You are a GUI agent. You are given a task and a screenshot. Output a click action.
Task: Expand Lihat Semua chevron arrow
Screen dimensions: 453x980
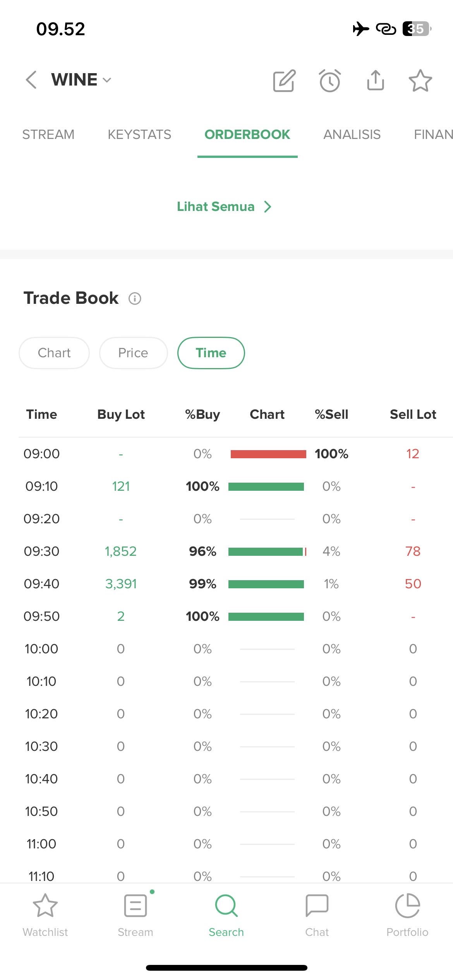tap(268, 207)
